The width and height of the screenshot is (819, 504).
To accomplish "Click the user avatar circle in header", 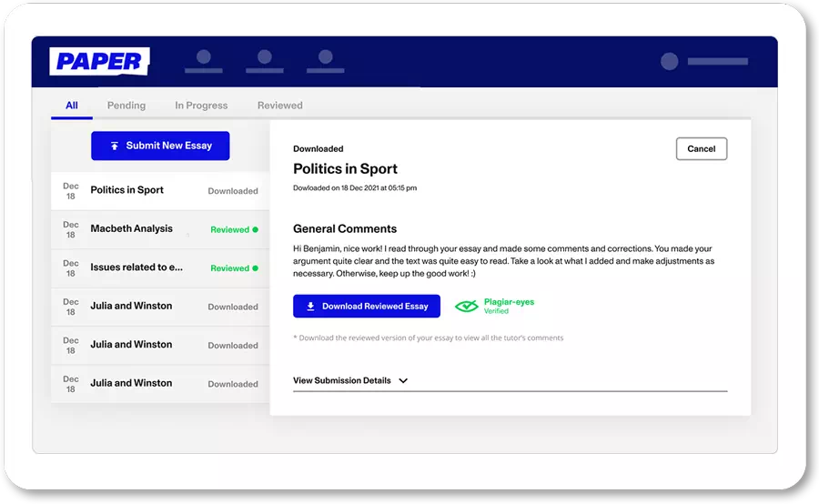I will point(669,62).
